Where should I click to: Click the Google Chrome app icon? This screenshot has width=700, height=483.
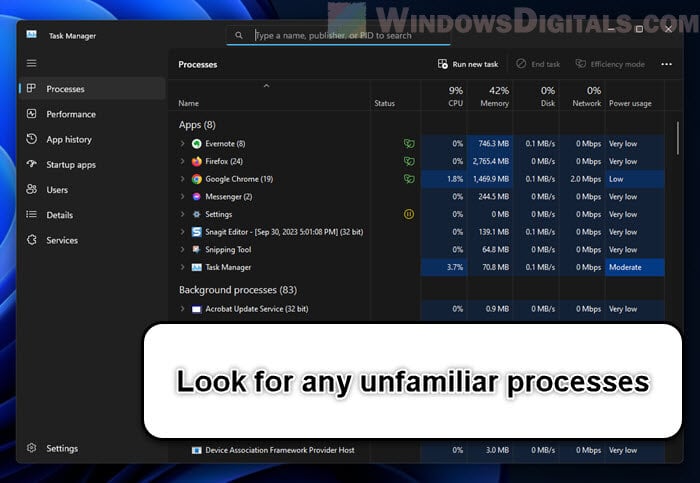(196, 179)
